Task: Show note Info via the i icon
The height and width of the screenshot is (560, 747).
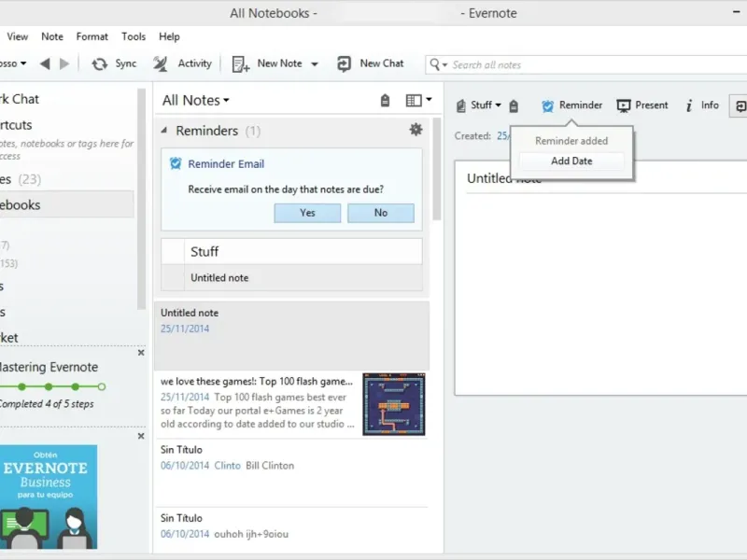Action: click(x=689, y=105)
